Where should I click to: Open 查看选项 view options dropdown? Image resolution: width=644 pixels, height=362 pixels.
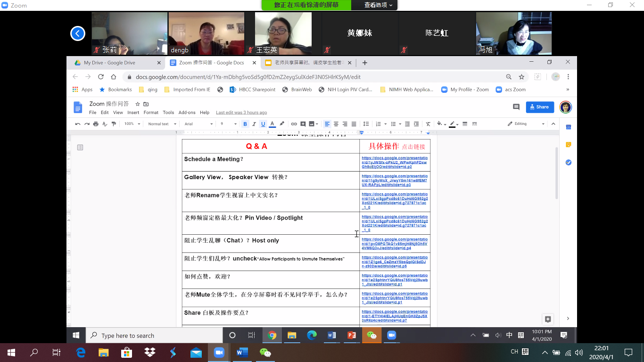click(x=378, y=5)
